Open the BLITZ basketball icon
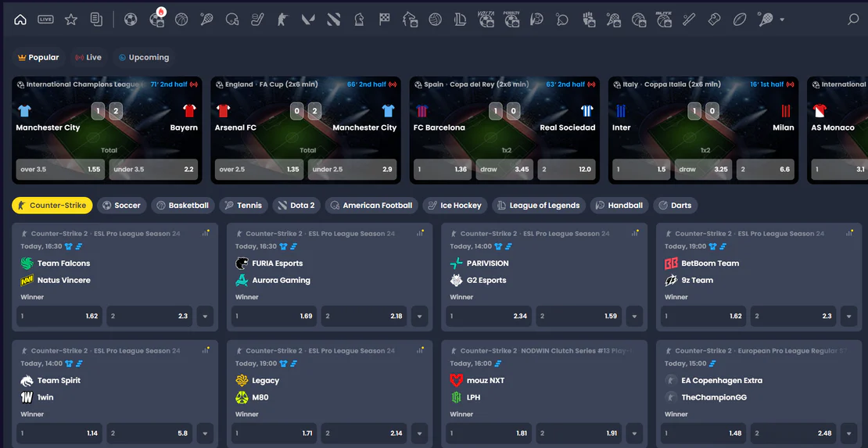The height and width of the screenshot is (448, 868). coord(663,20)
